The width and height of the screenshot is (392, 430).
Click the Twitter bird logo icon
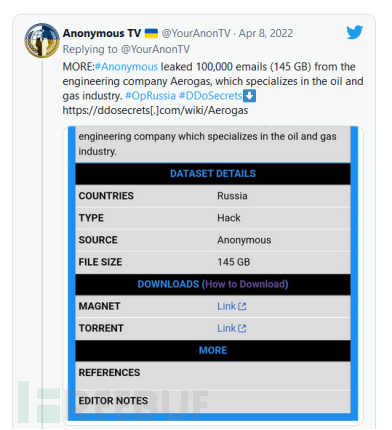click(354, 32)
